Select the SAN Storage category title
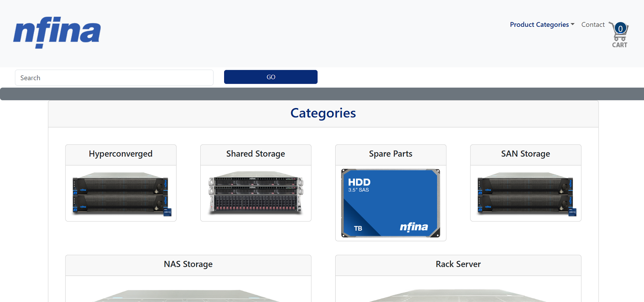 pos(525,154)
